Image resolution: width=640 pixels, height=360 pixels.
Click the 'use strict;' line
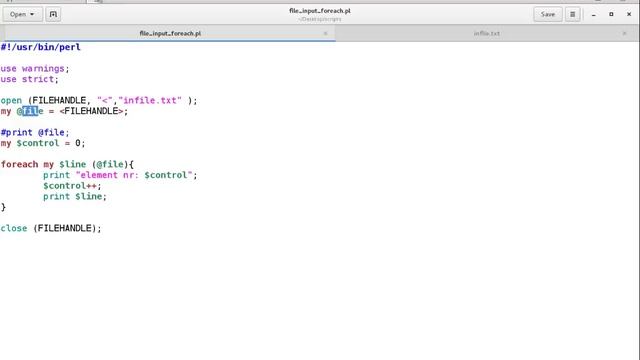[x=29, y=79]
